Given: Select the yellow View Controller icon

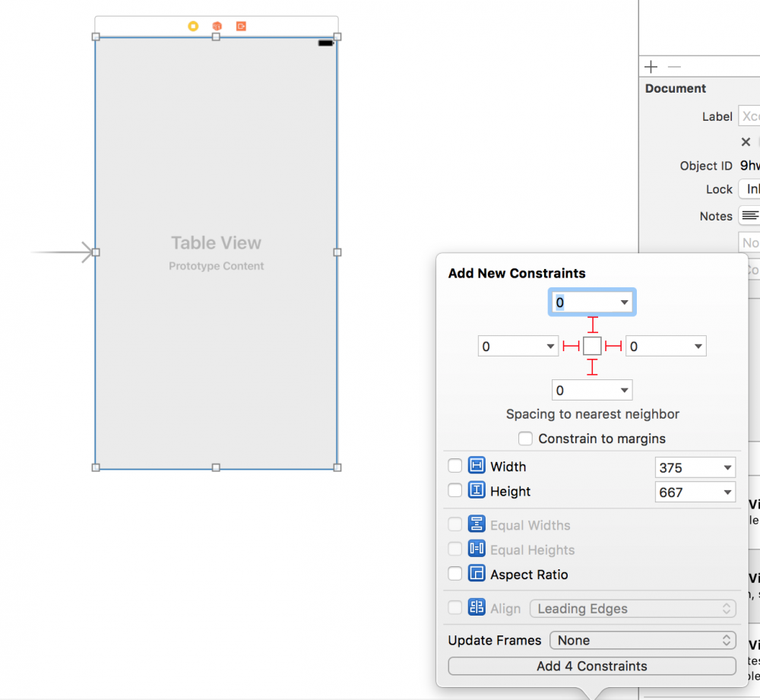Looking at the screenshot, I should (x=192, y=25).
